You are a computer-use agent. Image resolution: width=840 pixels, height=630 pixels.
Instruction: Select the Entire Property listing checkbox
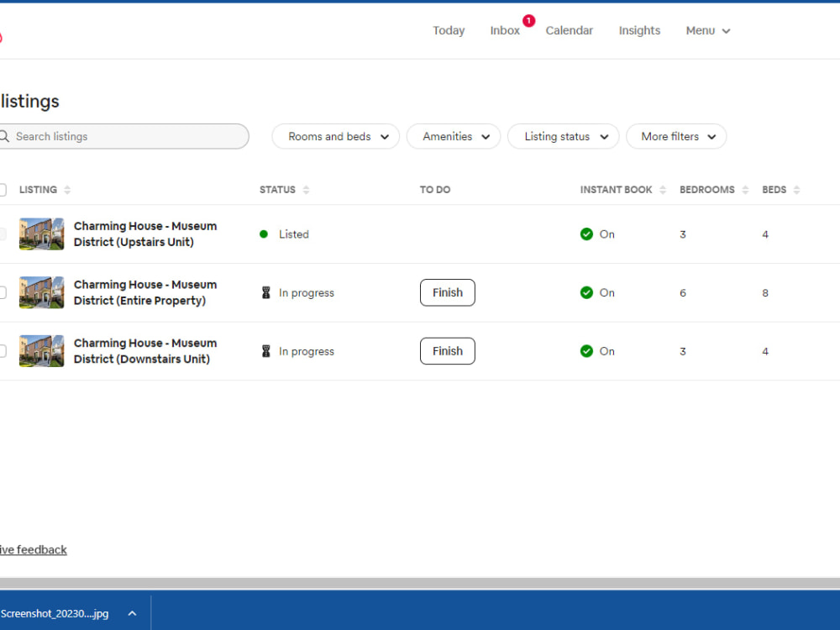[x=3, y=292]
